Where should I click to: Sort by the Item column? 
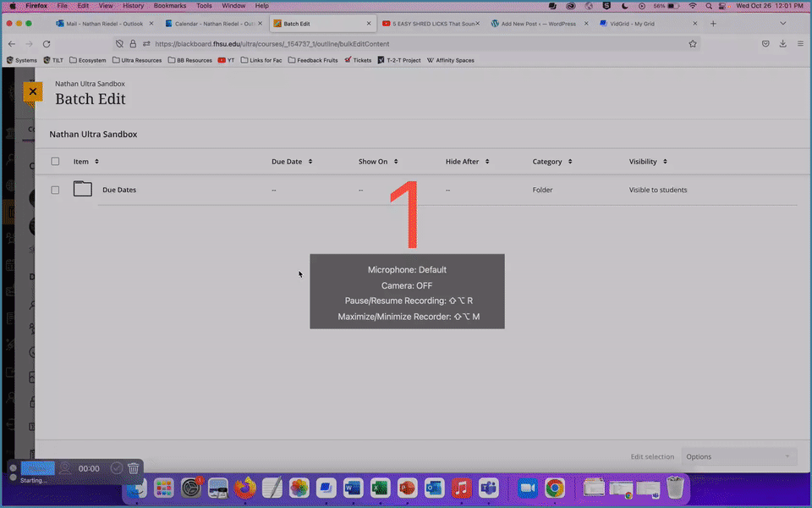[86, 161]
